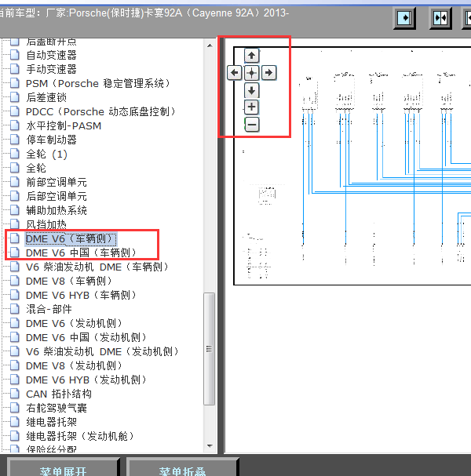Open V6 柴油发动机 DME（车辆侧）
The height and width of the screenshot is (476, 471).
[x=97, y=267]
